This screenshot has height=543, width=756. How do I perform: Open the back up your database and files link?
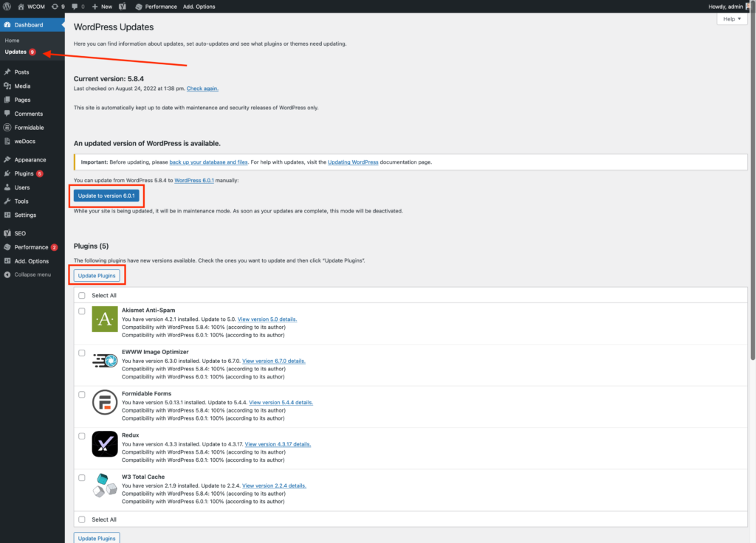coord(208,162)
